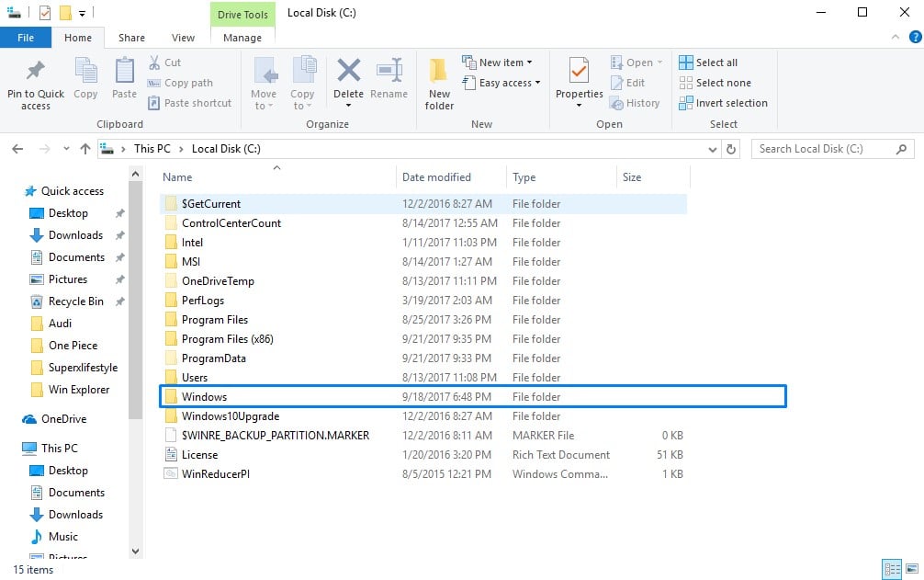Go back with the back arrow
Image resolution: width=924 pixels, height=580 pixels.
coord(17,149)
